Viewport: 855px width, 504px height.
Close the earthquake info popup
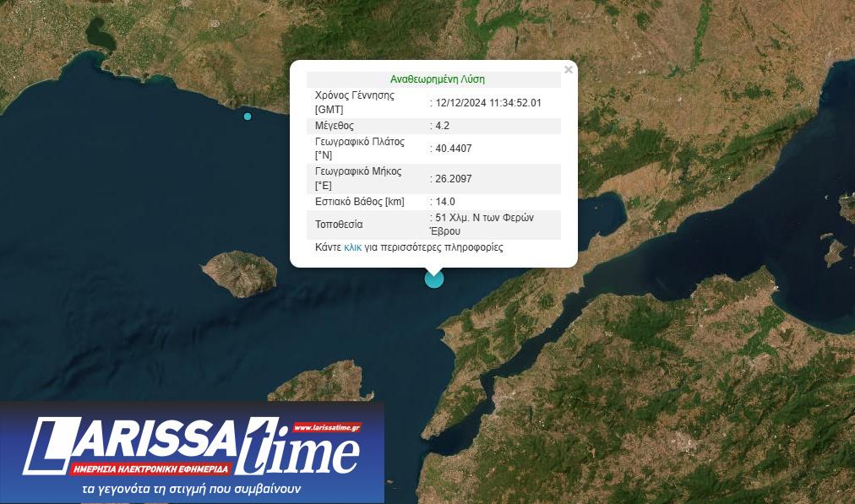(x=569, y=70)
